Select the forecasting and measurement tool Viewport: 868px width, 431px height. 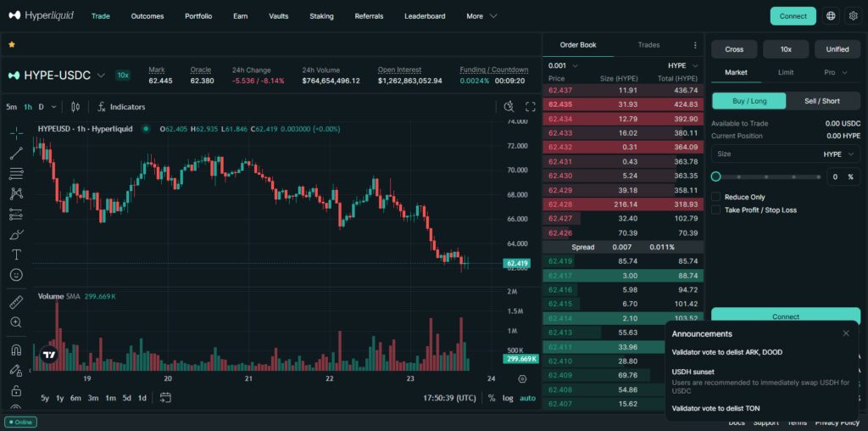pos(17,214)
